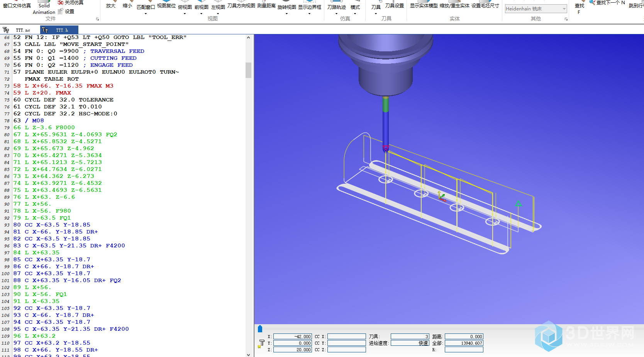This screenshot has height=357, width=644.
Task: Click the code editor scroll down arrow
Action: 248,354
